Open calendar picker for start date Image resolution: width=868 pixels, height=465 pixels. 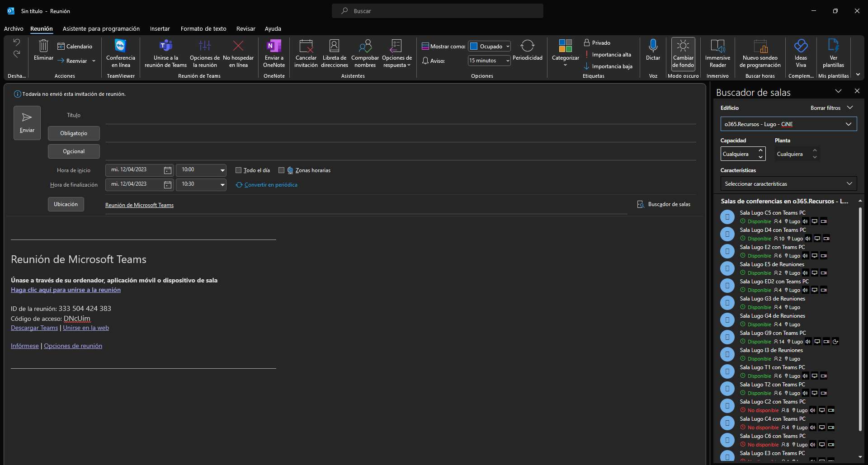(168, 170)
